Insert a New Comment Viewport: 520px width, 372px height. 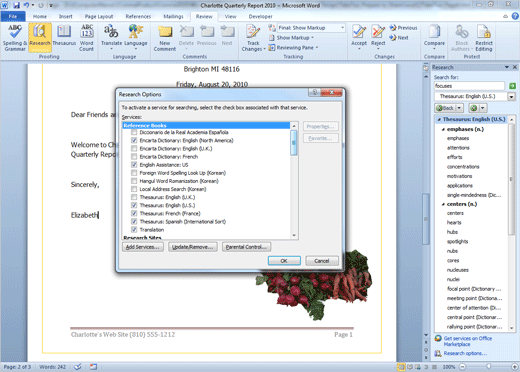165,38
